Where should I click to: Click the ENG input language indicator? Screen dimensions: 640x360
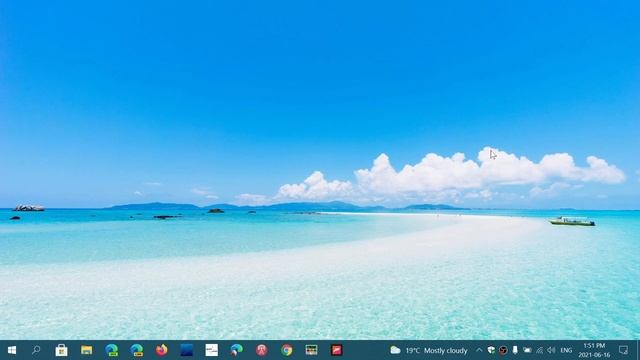[566, 350]
